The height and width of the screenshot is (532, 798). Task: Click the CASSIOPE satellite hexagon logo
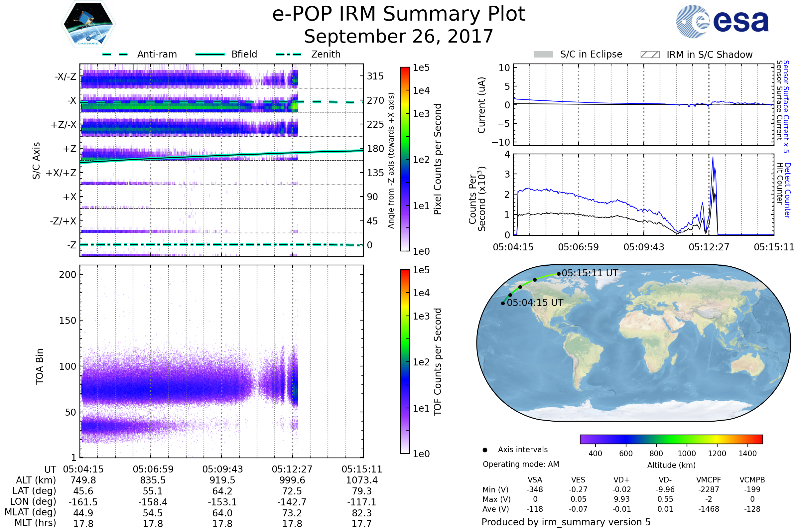pos(88,24)
